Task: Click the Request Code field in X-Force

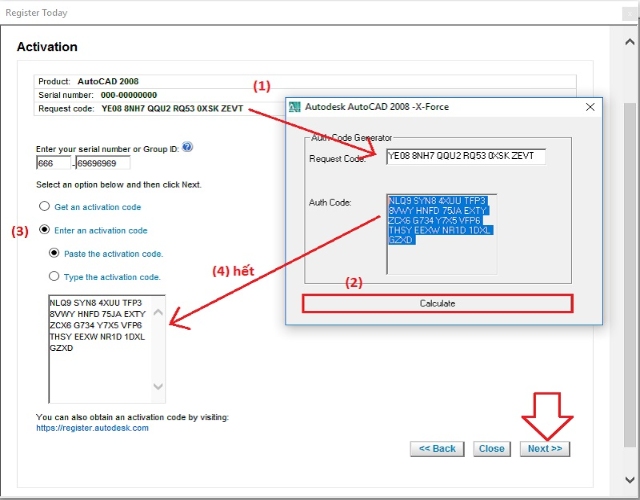Action: [466, 156]
